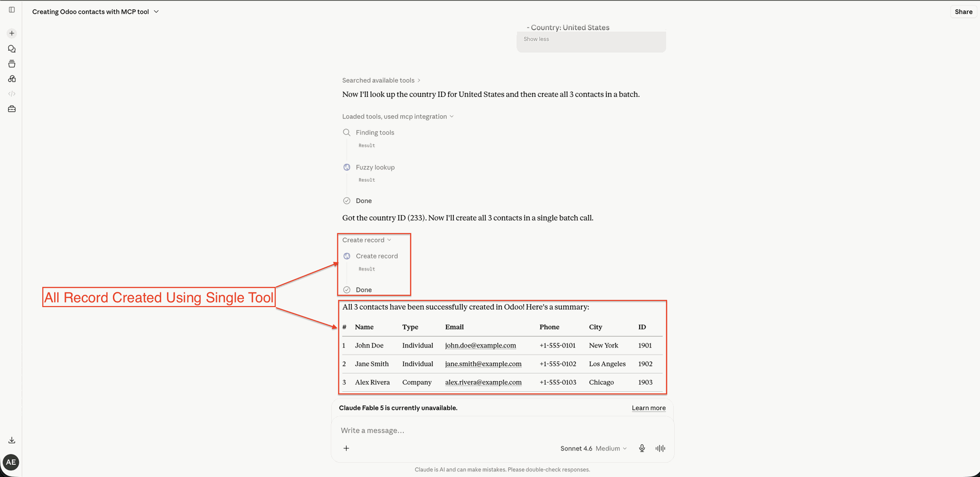The image size is (980, 477).
Task: Select the ID value 1901
Action: (x=645, y=345)
